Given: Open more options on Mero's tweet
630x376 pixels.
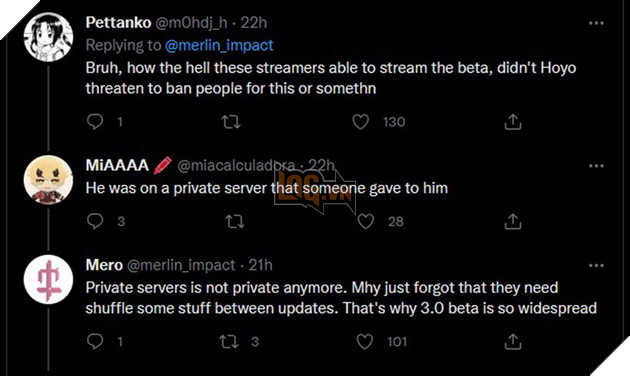Looking at the screenshot, I should pos(596,266).
